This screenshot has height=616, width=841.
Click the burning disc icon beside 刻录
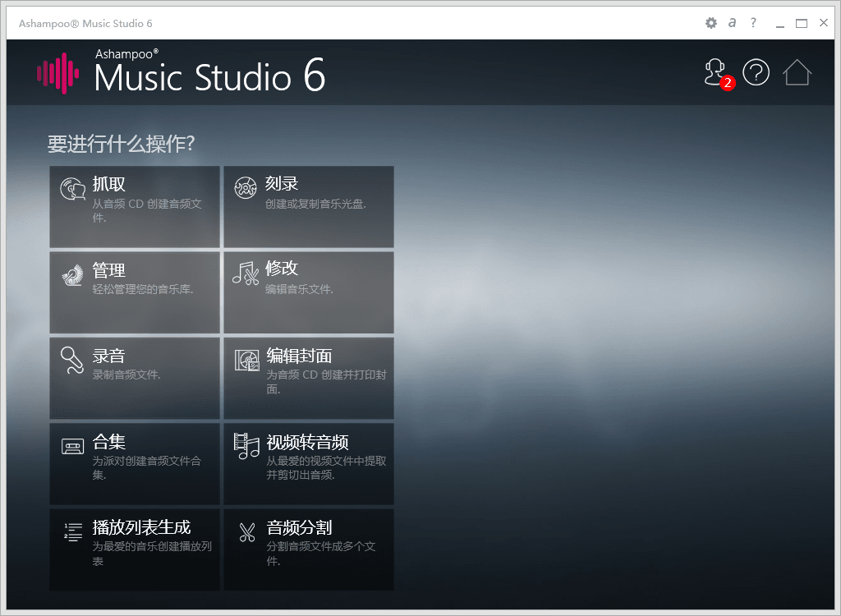click(x=246, y=188)
